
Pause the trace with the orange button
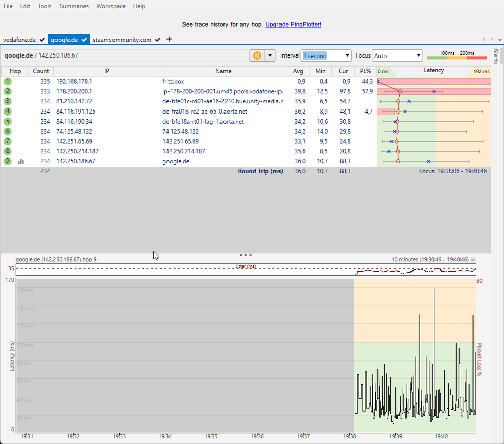(257, 55)
